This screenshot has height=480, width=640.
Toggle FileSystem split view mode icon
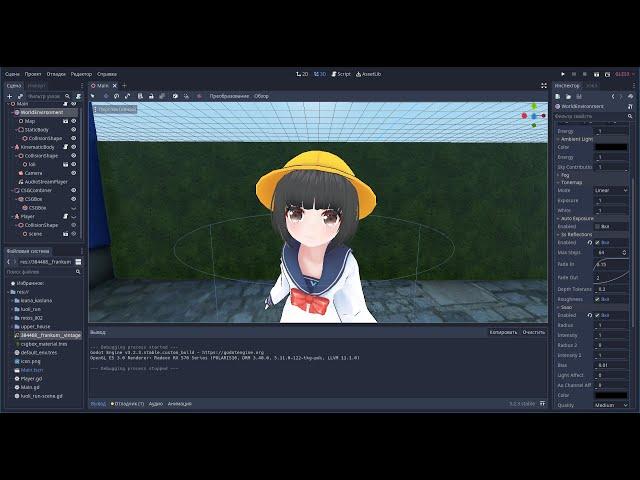[x=78, y=262]
